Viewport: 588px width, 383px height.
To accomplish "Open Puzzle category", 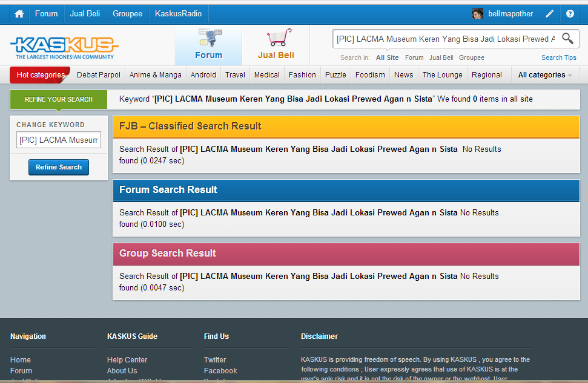I will 335,75.
